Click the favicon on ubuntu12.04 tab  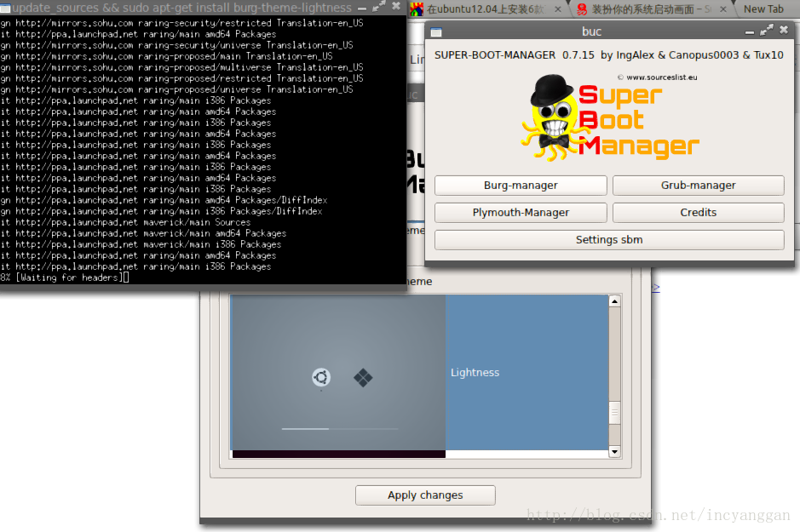click(x=417, y=9)
